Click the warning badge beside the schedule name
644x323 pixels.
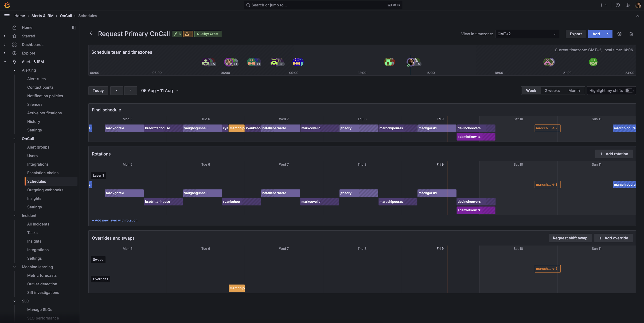[188, 34]
